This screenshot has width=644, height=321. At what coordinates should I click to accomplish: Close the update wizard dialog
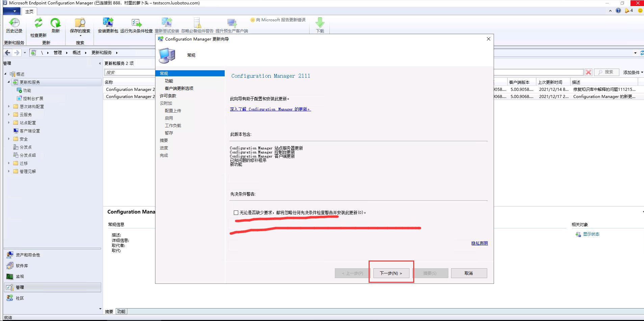[488, 39]
